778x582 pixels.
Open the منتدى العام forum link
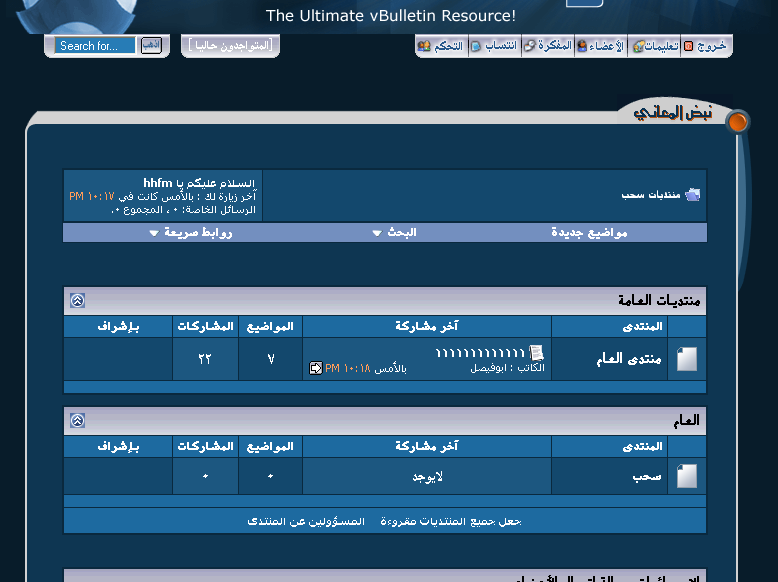click(623, 358)
